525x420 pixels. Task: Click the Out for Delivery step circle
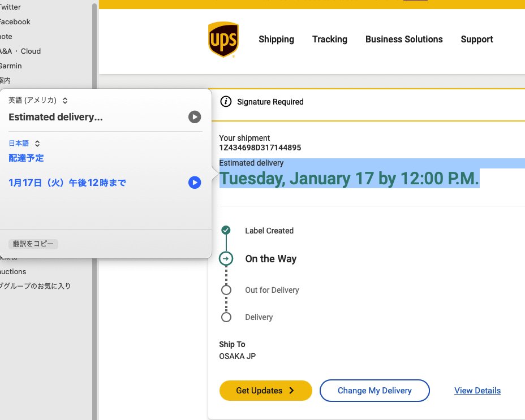click(x=226, y=290)
